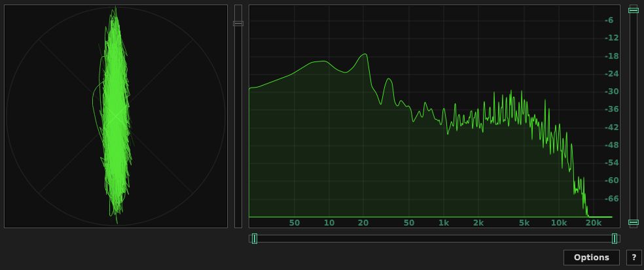Image resolution: width=644 pixels, height=270 pixels.
Task: Click the 20k frequency axis label
Action: tap(593, 223)
